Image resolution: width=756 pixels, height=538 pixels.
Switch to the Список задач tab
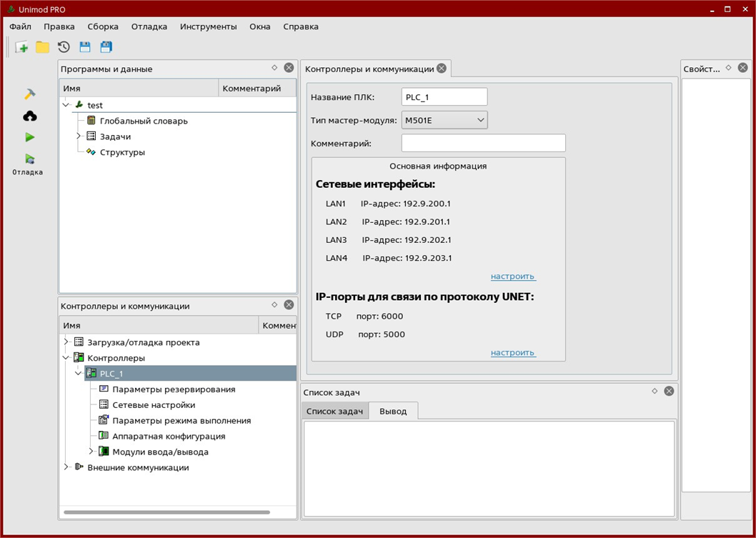click(334, 412)
